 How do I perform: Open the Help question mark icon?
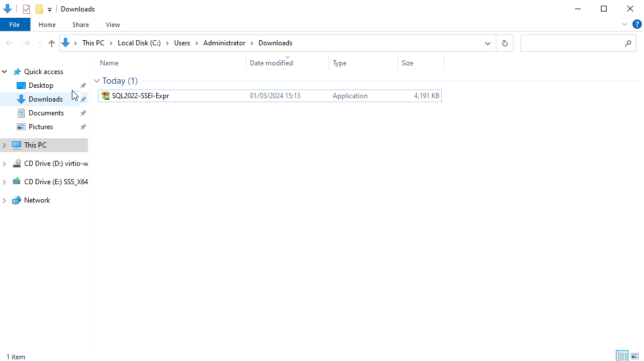637,25
